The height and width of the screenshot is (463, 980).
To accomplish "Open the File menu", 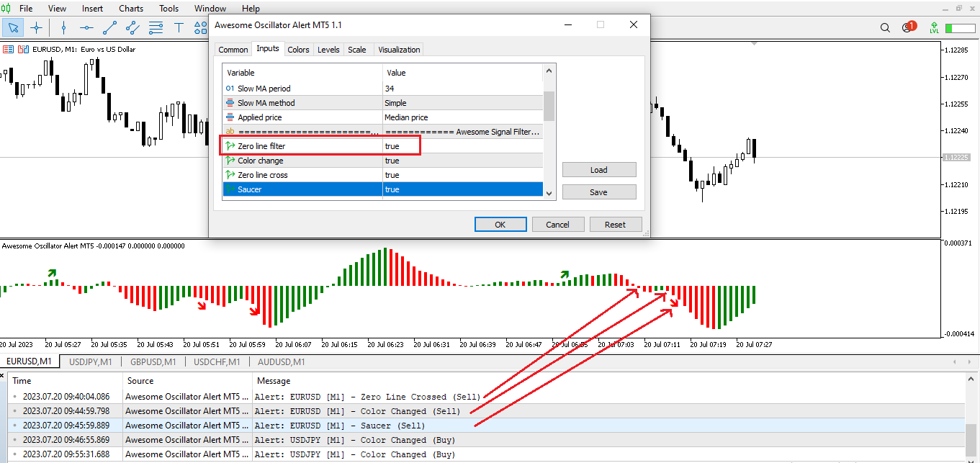I will click(x=26, y=9).
